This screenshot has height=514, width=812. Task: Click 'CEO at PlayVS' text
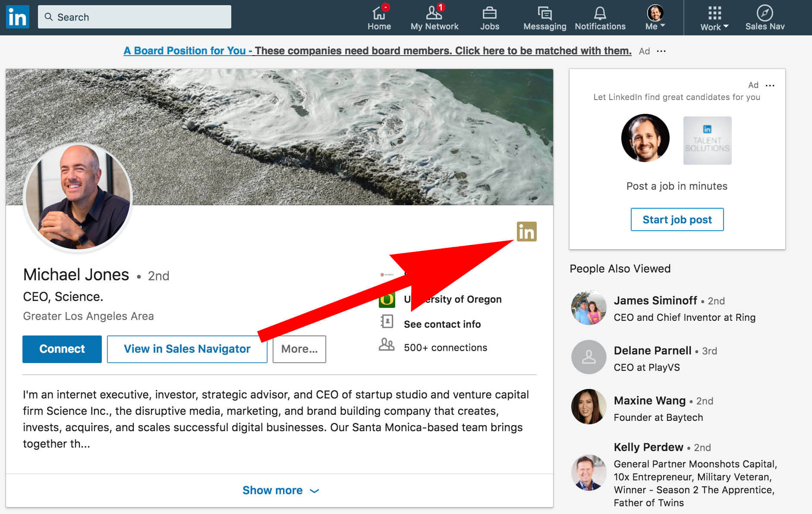click(x=647, y=367)
